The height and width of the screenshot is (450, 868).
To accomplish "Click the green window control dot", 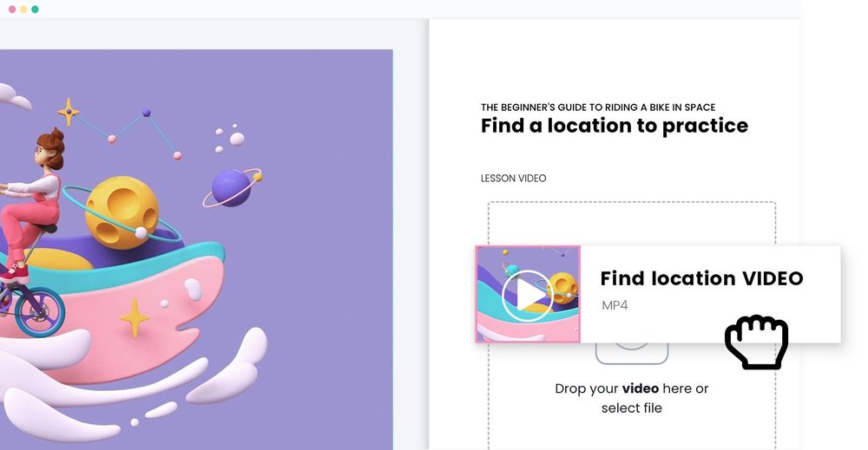I will click(35, 10).
